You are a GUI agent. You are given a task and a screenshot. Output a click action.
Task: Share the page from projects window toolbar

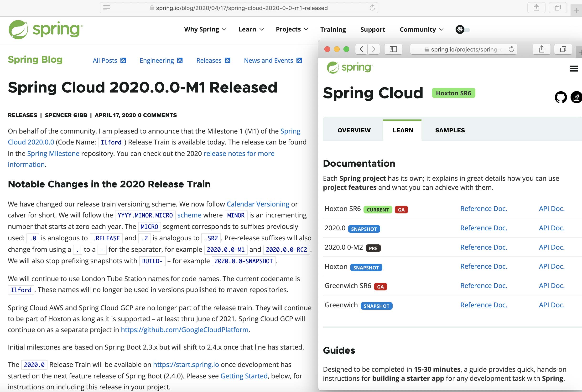click(541, 49)
